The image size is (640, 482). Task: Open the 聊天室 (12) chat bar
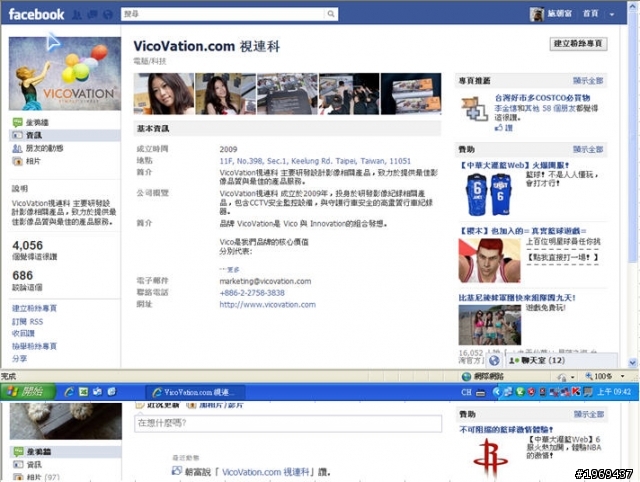561,360
